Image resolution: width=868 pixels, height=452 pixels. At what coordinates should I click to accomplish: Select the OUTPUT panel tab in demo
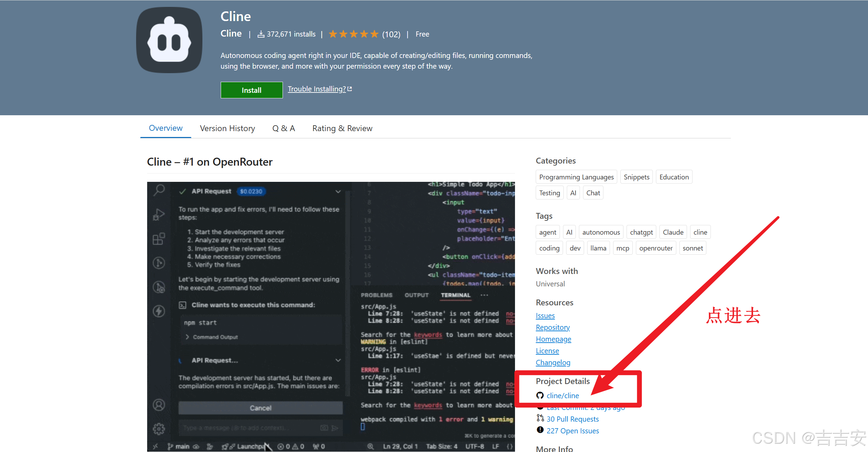[x=417, y=295]
